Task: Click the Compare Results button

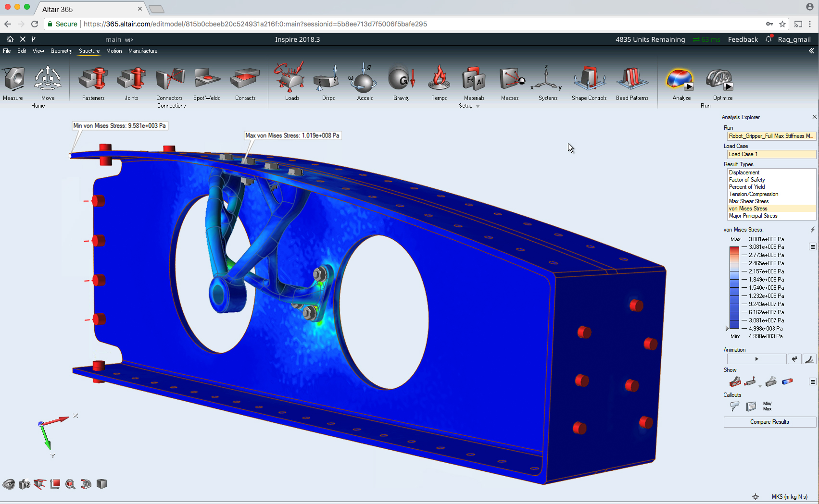Action: pyautogui.click(x=769, y=422)
